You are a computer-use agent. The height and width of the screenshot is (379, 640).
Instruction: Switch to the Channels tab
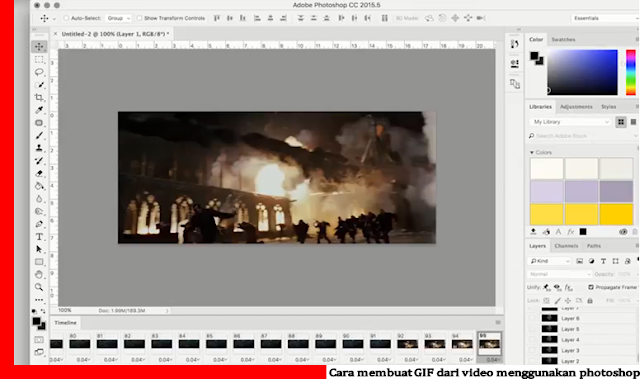click(566, 246)
